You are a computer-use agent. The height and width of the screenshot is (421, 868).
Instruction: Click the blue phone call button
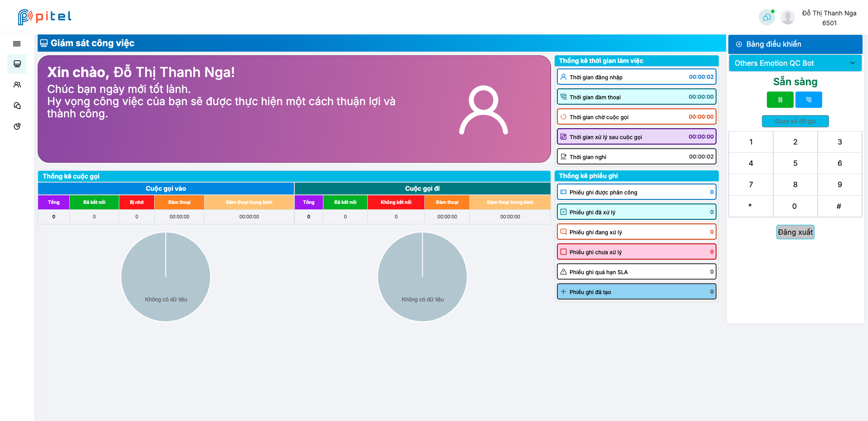click(x=809, y=100)
